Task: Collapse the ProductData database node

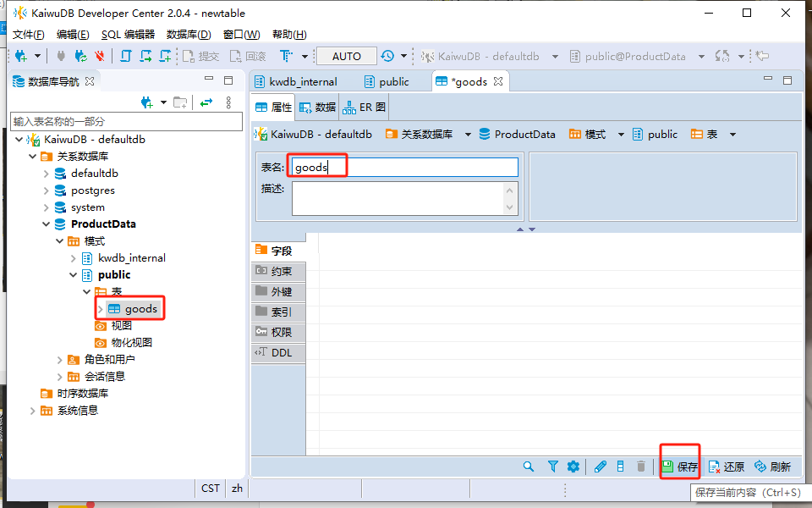Action: pyautogui.click(x=46, y=224)
